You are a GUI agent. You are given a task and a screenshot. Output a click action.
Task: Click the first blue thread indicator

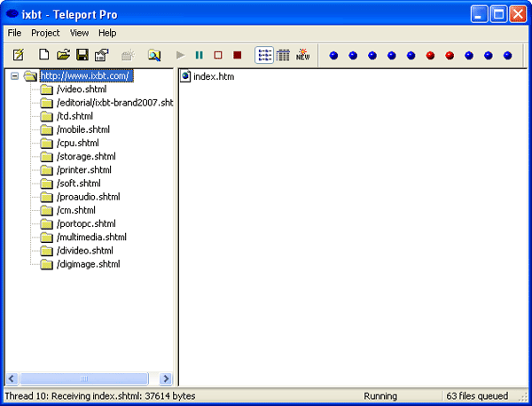334,55
